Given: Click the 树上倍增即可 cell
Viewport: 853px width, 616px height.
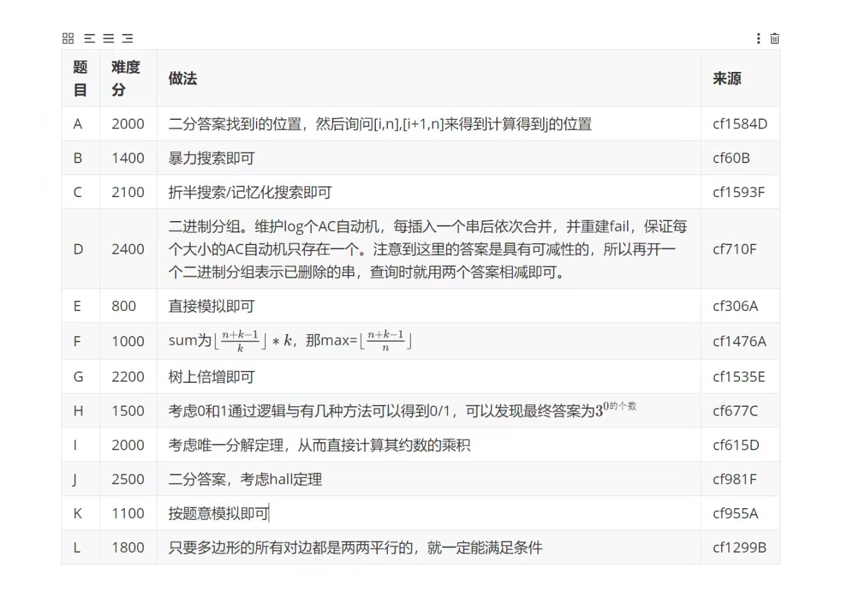Looking at the screenshot, I should click(428, 377).
